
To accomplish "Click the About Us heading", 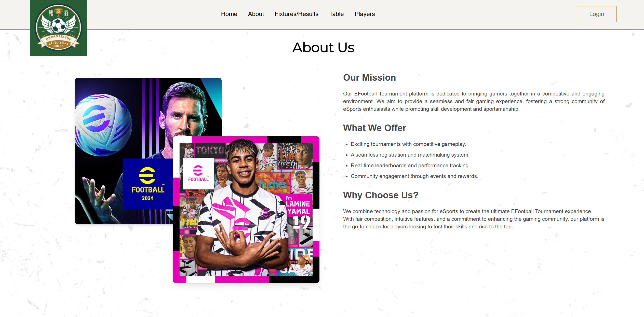I will pos(323,47).
